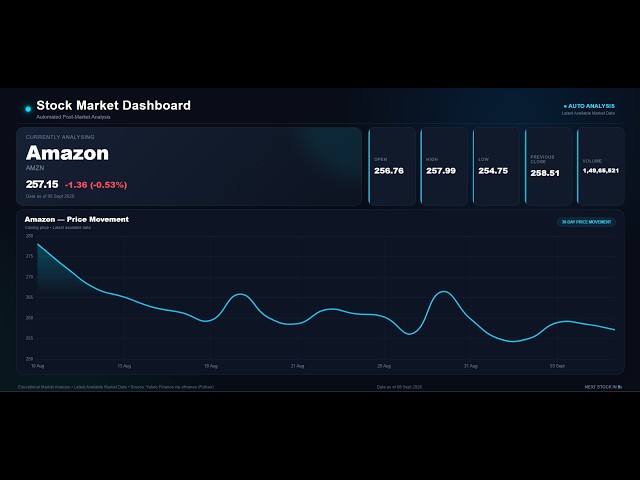The height and width of the screenshot is (480, 640).
Task: Click the 13 Aug x-axis date label
Action: pyautogui.click(x=124, y=366)
